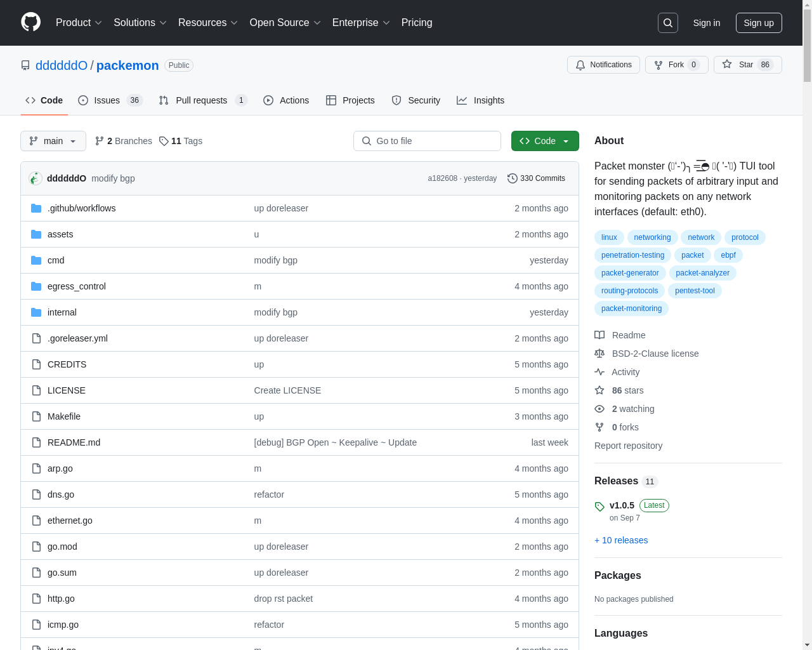812x650 pixels.
Task: Expand the Solutions menu
Action: coord(140,23)
